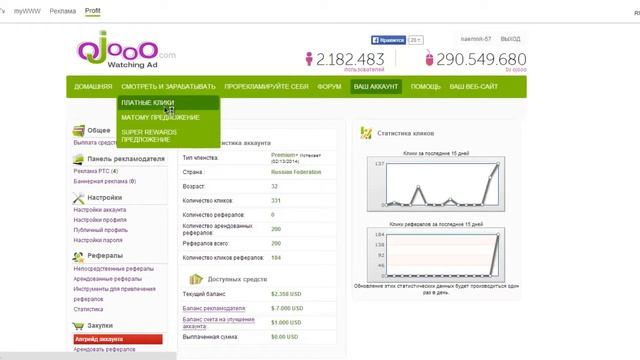The image size is (640, 360).
Task: Click the Статистика кликов chart icon
Action: [x=366, y=133]
